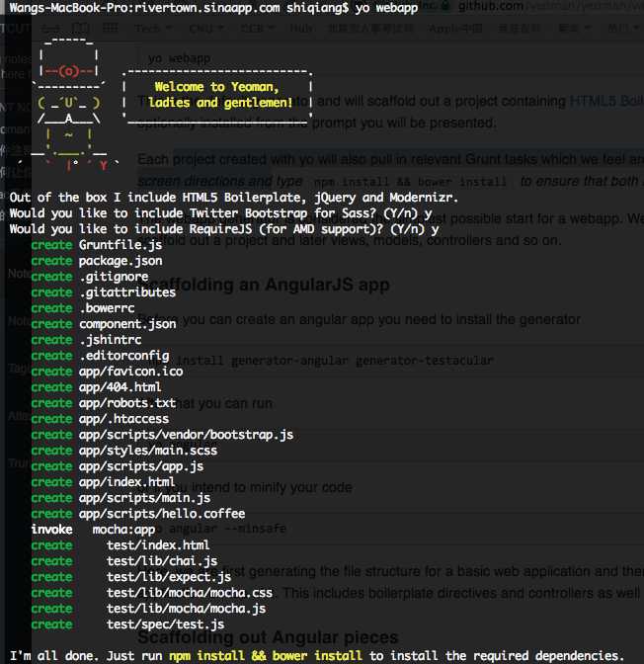Click the 'app/scripts/vendor/bootstrap.js' path
Screen dimensions: 644x664
point(186,435)
